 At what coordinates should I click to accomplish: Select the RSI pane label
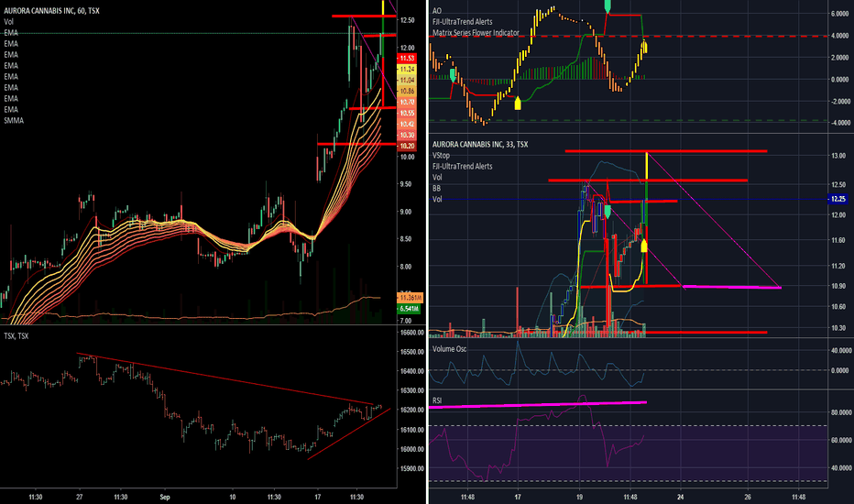click(437, 400)
